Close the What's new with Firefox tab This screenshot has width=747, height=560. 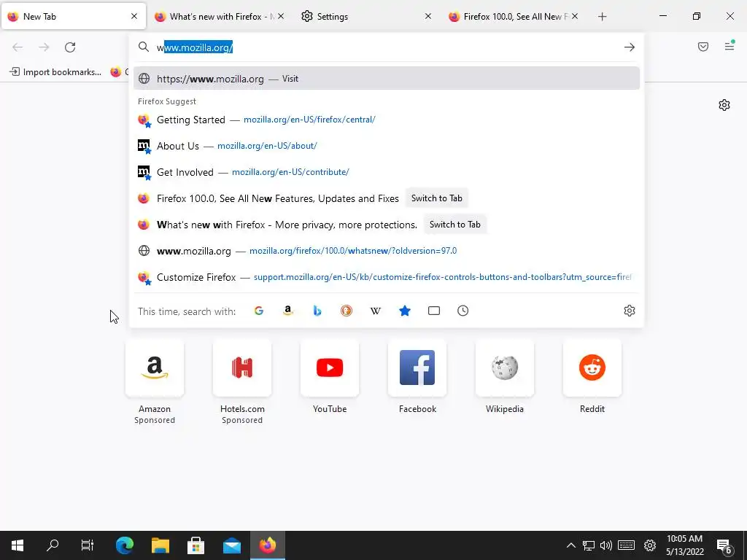[281, 16]
